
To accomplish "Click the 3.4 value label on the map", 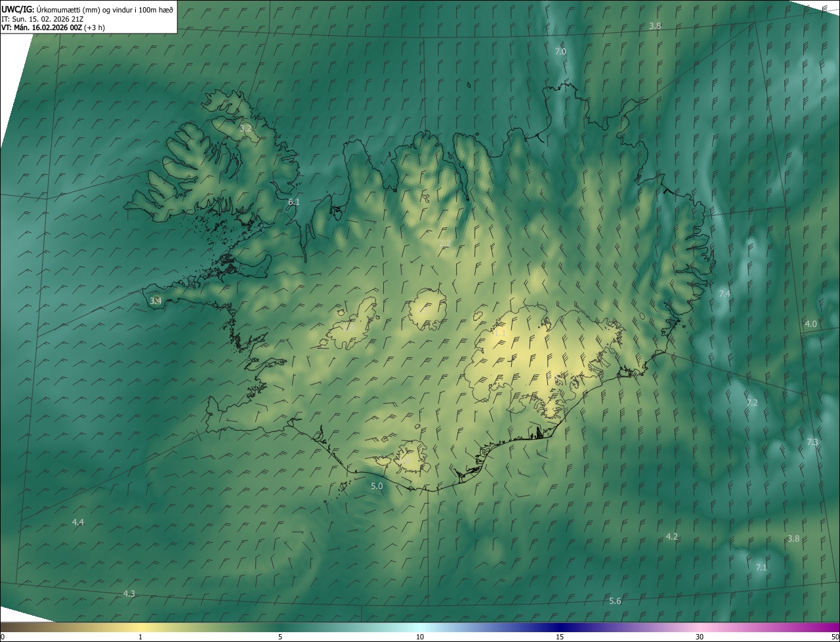I will click(156, 301).
